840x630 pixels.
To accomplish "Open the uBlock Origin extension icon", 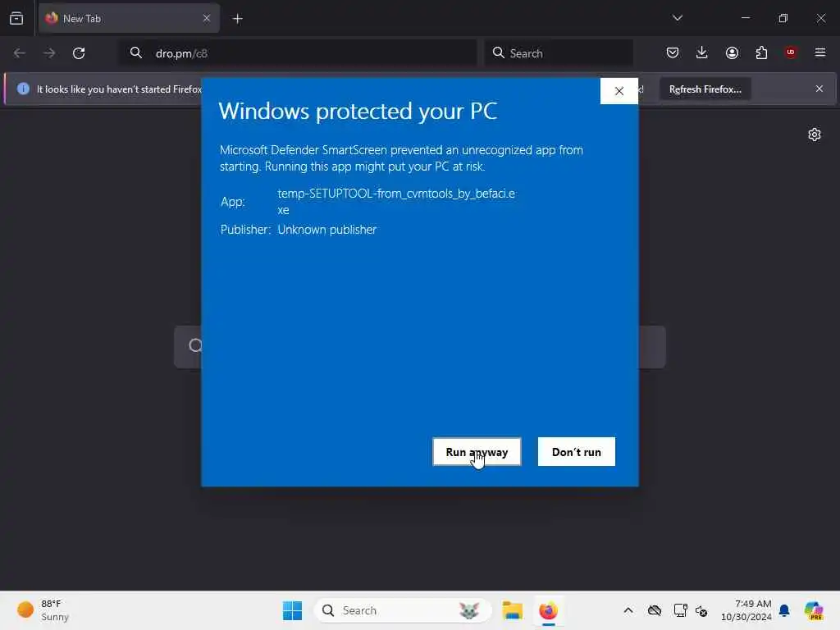I will pyautogui.click(x=791, y=52).
